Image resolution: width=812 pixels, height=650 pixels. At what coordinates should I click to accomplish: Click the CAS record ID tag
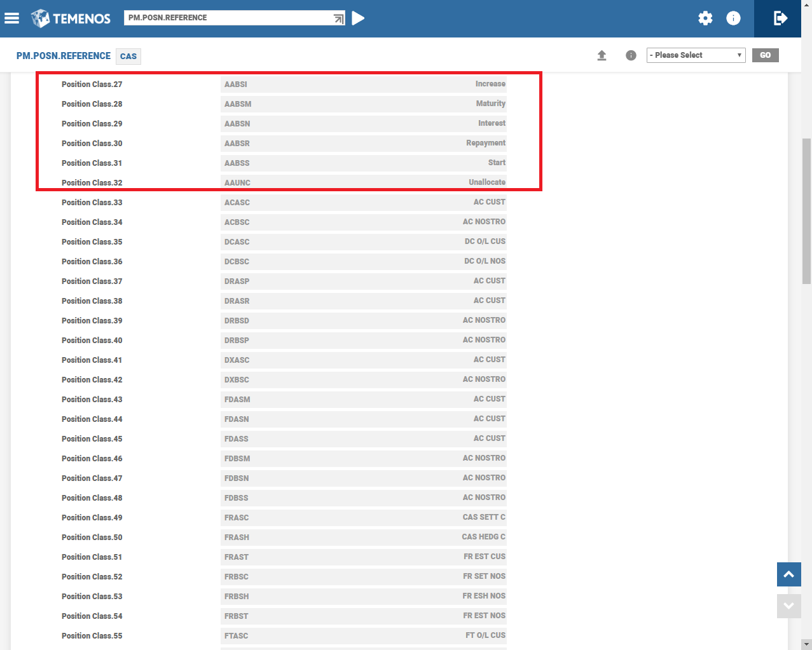[x=128, y=57]
